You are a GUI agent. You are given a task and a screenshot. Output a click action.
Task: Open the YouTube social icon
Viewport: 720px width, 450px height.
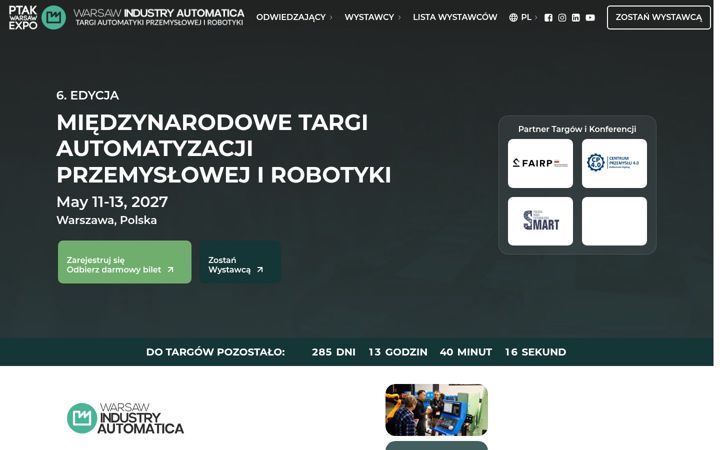click(590, 17)
